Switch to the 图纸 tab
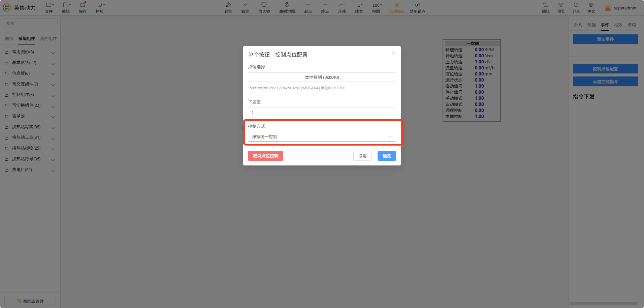The image size is (644, 308). [9, 38]
